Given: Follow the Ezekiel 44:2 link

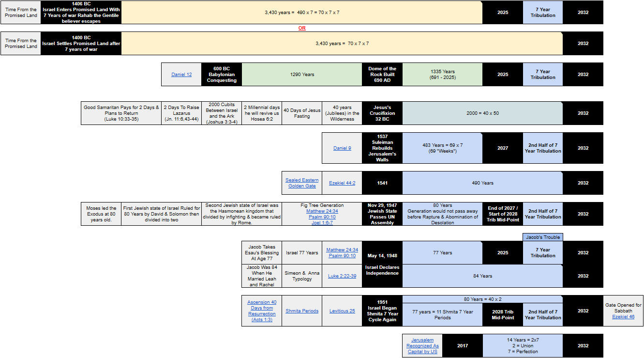Looking at the screenshot, I should [342, 183].
